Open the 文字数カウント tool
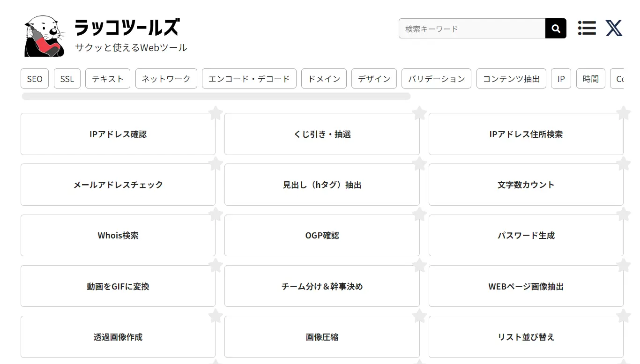This screenshot has width=640, height=364. (526, 185)
